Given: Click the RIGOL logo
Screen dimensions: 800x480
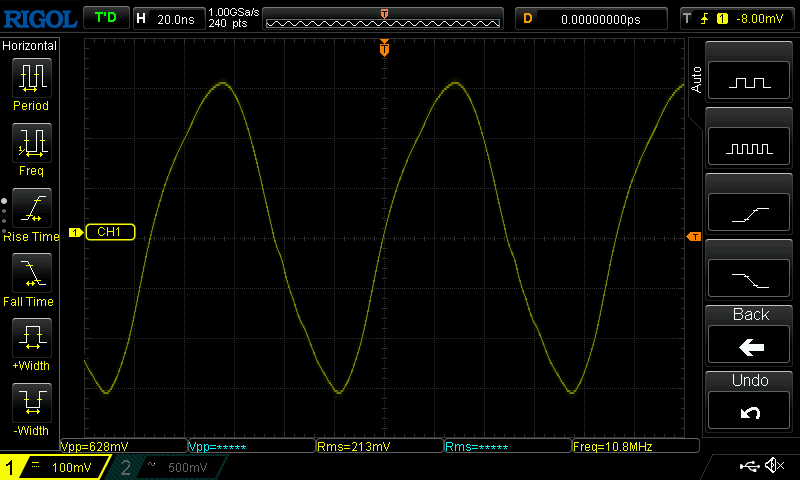Looking at the screenshot, I should point(40,19).
